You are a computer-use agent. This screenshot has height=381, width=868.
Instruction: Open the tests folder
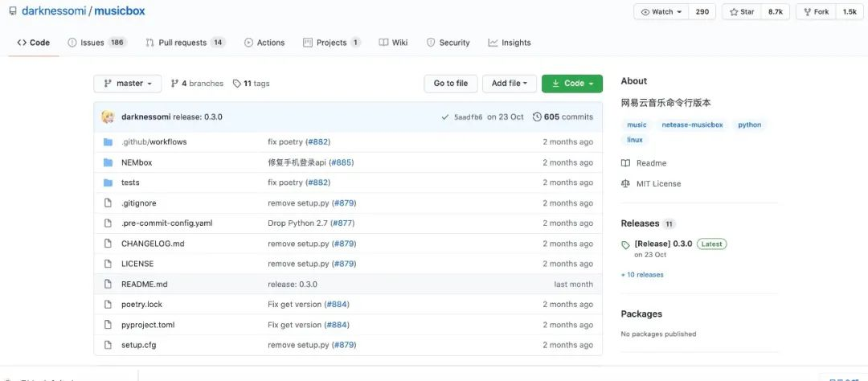tap(130, 182)
